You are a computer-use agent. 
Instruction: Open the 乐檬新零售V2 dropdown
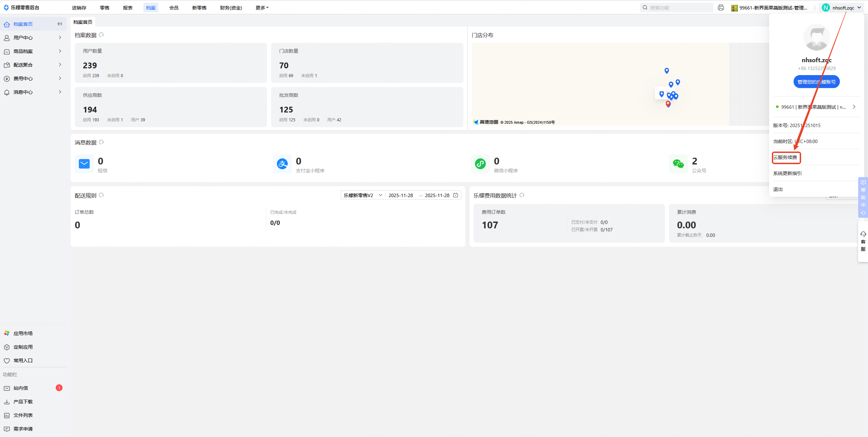362,195
